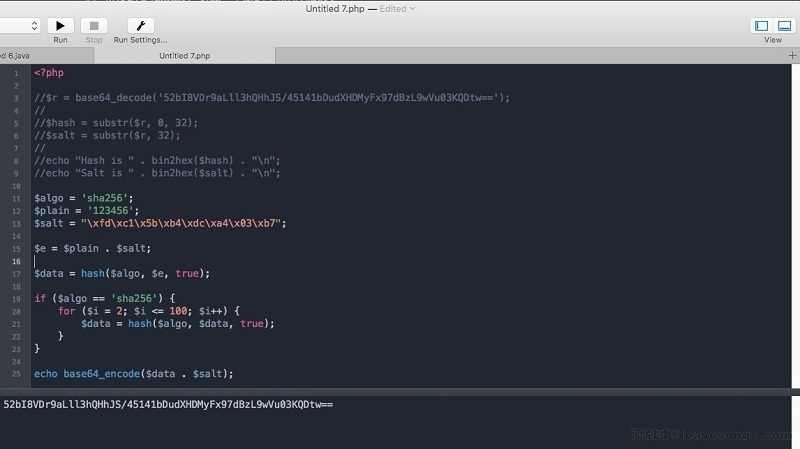
Task: Click line number 16 in gutter
Action: coord(16,260)
